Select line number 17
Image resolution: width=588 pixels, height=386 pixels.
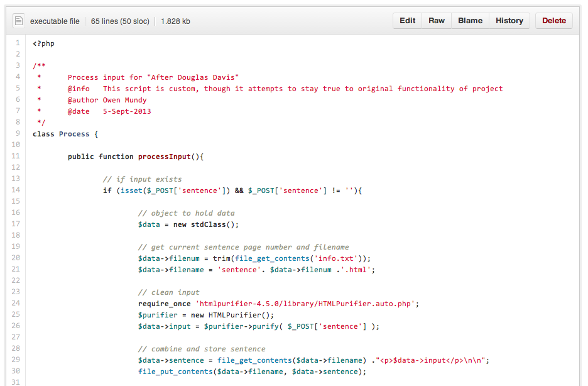(x=16, y=224)
